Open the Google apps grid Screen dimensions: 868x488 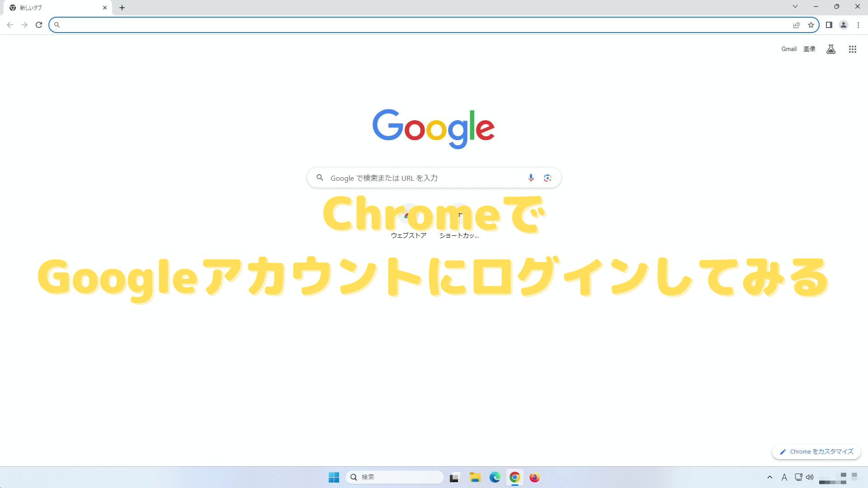click(853, 49)
